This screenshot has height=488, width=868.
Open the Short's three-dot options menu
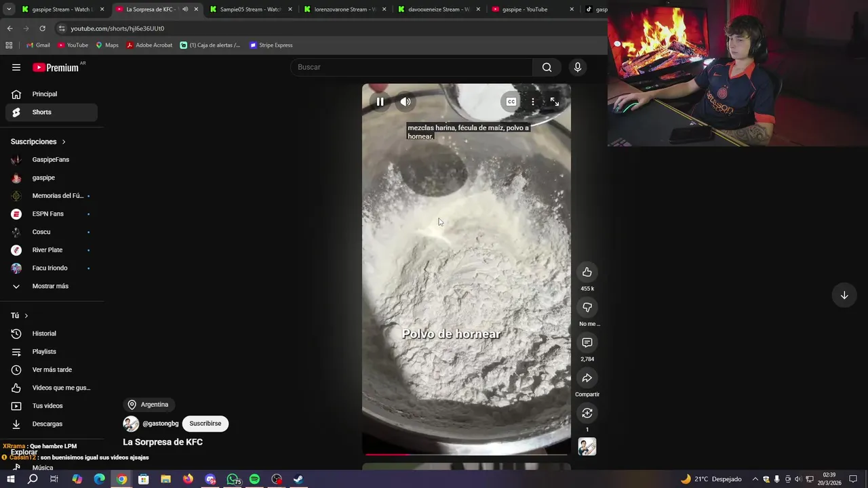[533, 102]
